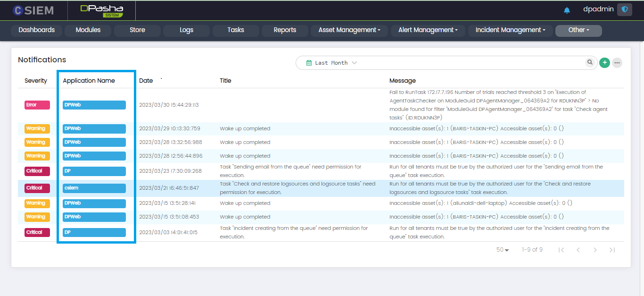Navigate to the Logs page
This screenshot has height=296, width=644.
pyautogui.click(x=186, y=30)
